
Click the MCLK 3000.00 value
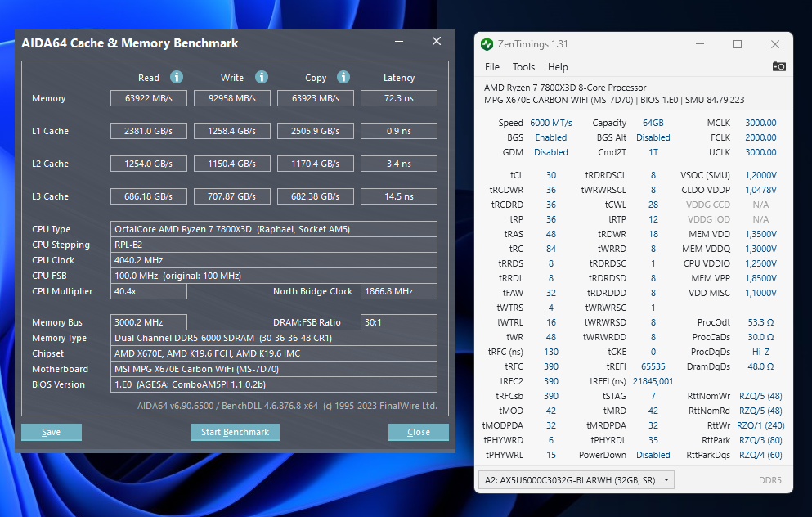click(x=760, y=123)
